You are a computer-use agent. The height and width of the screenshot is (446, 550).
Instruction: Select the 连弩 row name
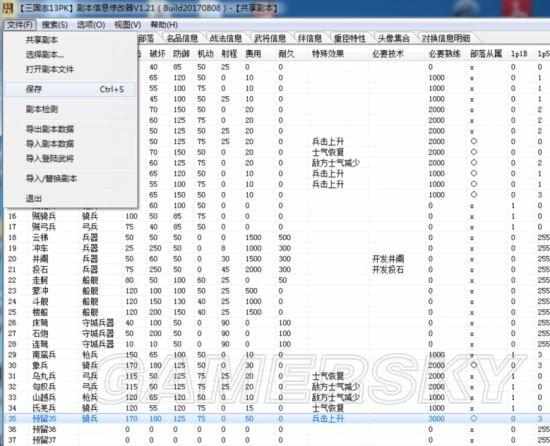click(x=40, y=344)
